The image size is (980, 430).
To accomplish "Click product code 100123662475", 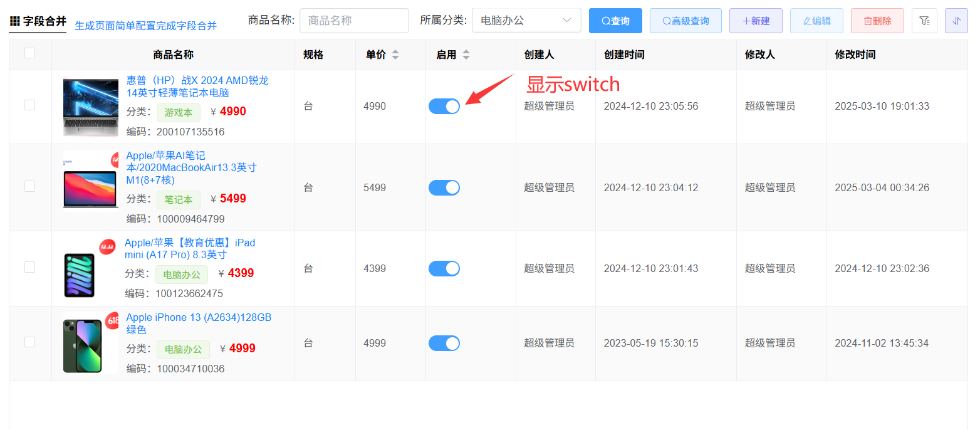I will (189, 293).
